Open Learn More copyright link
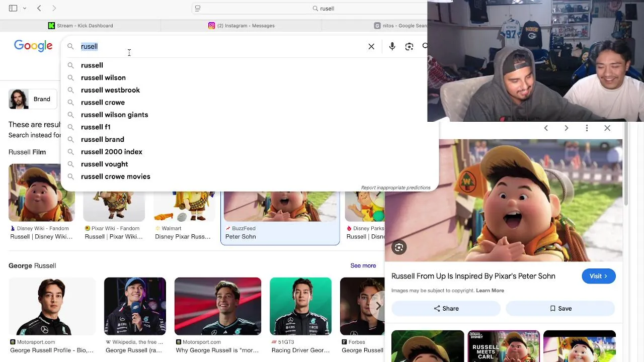 490,291
